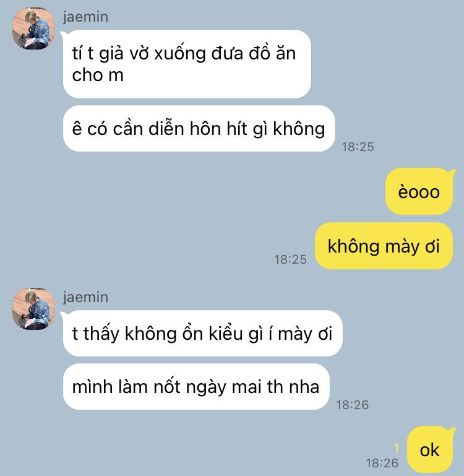Viewport: 464px width, 476px height.
Task: Select the 'mình làm nốt ngày mai' message
Action: click(196, 386)
